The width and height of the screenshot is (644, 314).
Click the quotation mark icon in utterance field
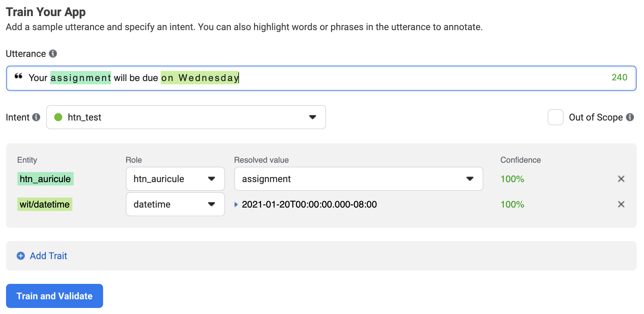[x=18, y=77]
